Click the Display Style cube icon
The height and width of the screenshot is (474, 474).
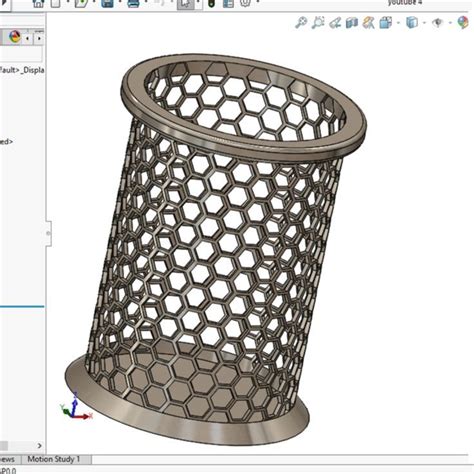[412, 23]
